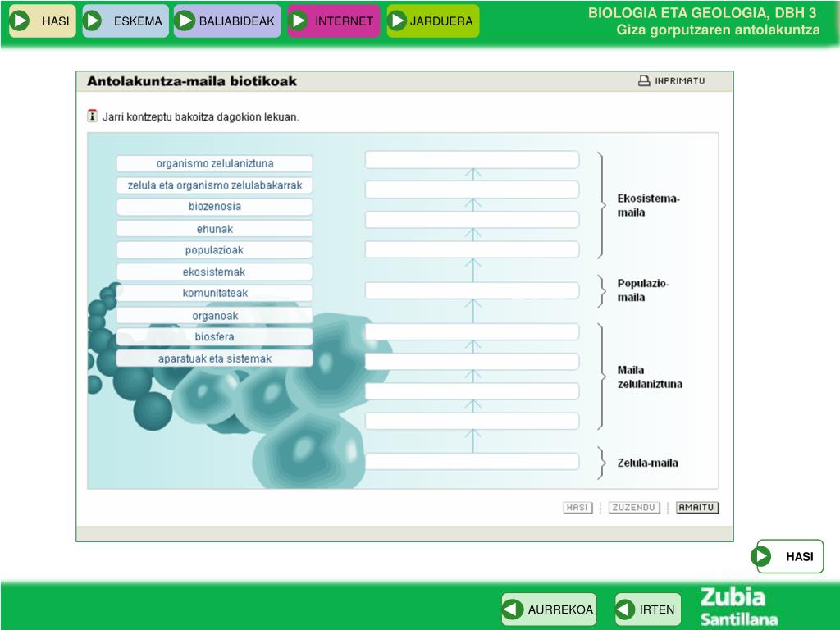Click the 'Populazio-maila' label text
Viewport: 840px width, 630px height.
pos(643,290)
